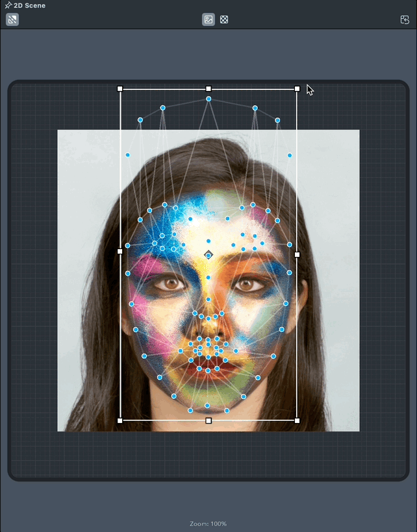This screenshot has height=532, width=417.
Task: Select the 2D Scene panel tab
Action: coord(29,5)
